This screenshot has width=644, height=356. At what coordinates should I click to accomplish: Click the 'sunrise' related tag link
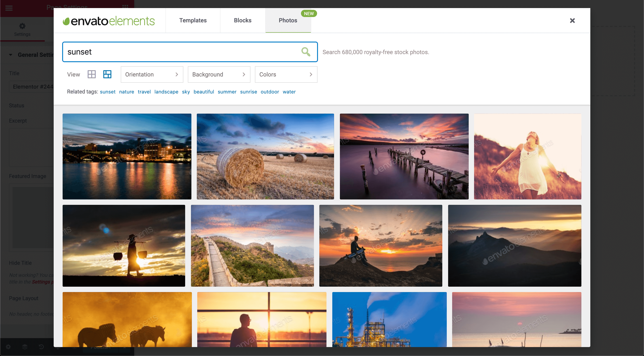pos(248,92)
